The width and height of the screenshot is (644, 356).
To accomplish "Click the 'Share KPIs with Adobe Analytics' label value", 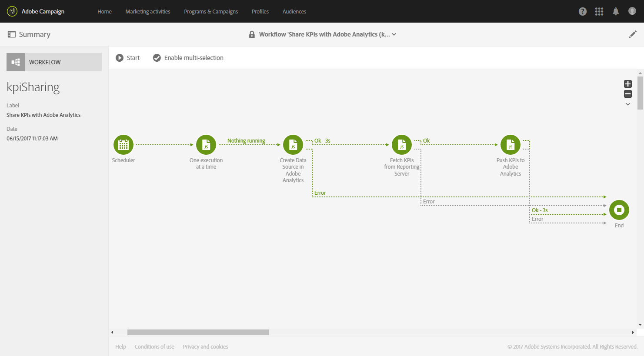I will click(43, 115).
